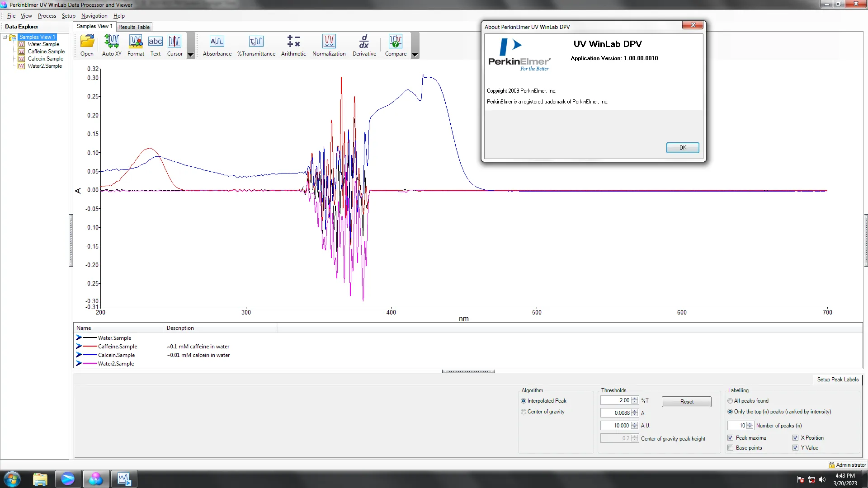
Task: Select Water.Sample icon in Data Explorer
Action: click(x=21, y=44)
